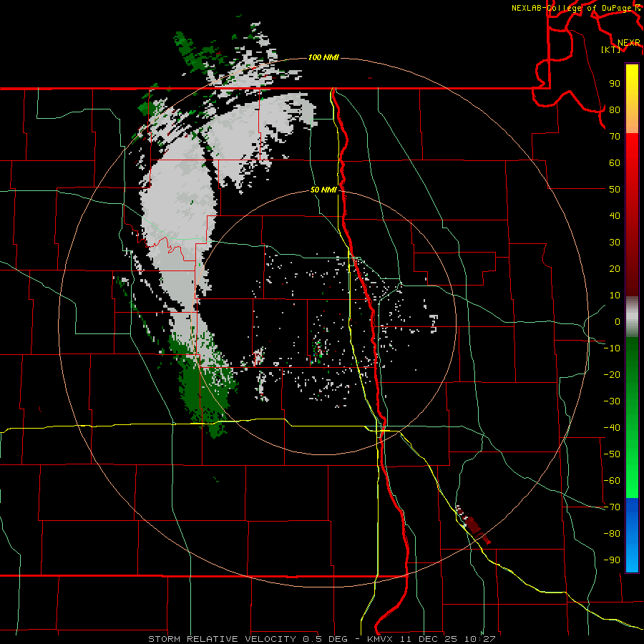Select the positive 50 scale value
The width and height of the screenshot is (644, 644).
point(615,190)
